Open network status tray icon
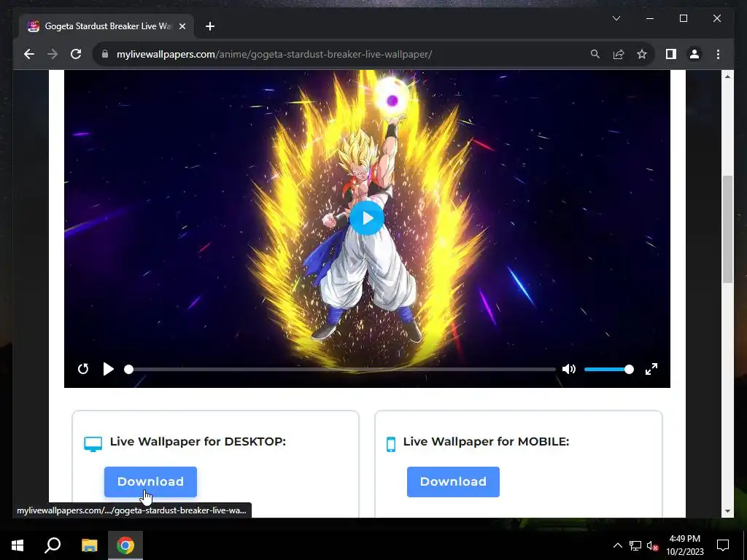747x560 pixels. click(x=635, y=545)
